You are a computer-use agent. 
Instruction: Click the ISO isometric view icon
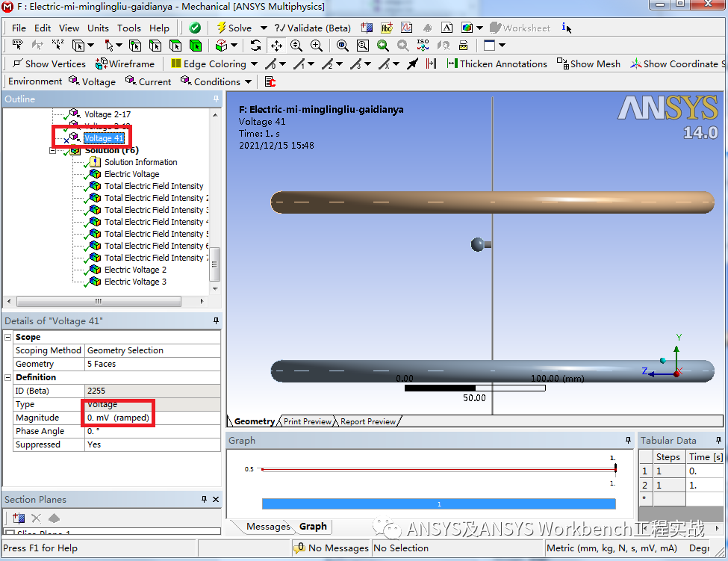click(423, 46)
